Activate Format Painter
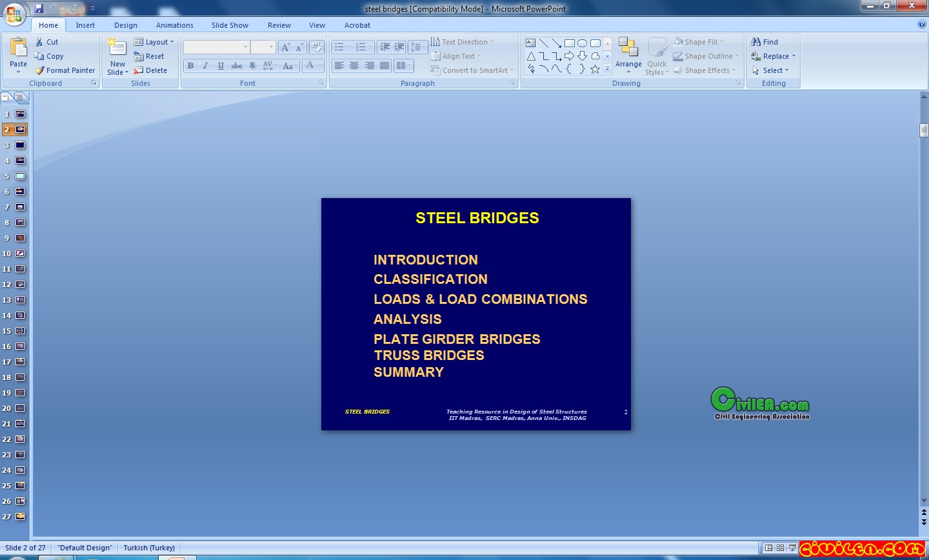929x560 pixels. pos(65,70)
